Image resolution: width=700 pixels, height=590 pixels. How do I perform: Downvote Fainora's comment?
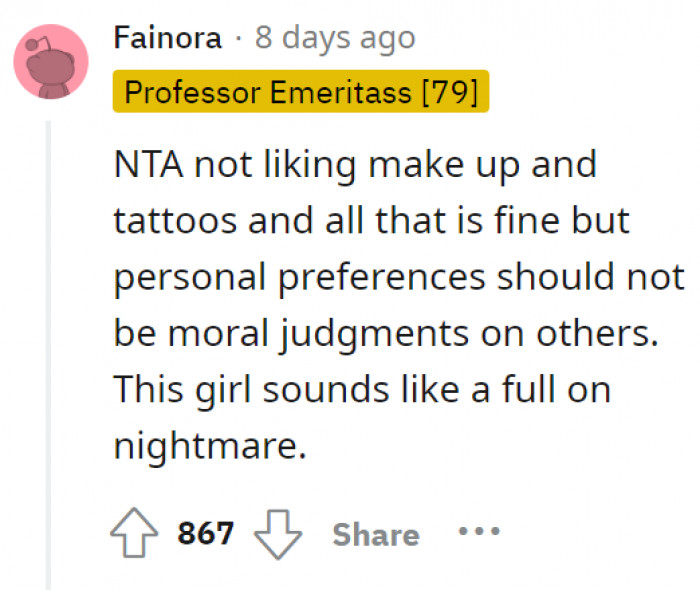point(278,534)
